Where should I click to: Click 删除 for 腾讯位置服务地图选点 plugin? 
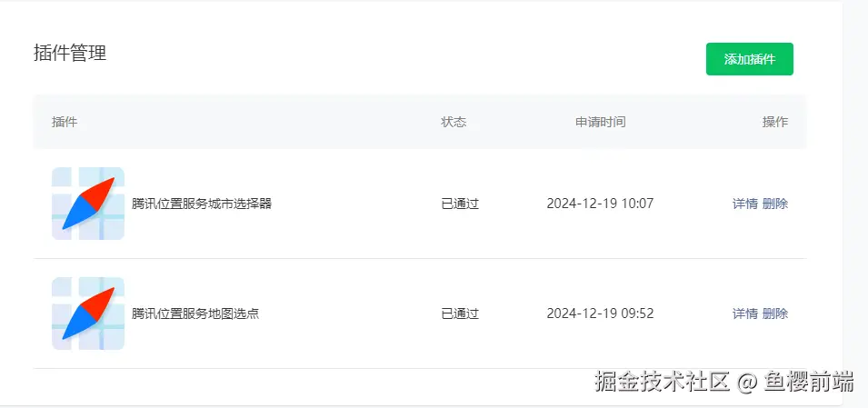point(775,313)
